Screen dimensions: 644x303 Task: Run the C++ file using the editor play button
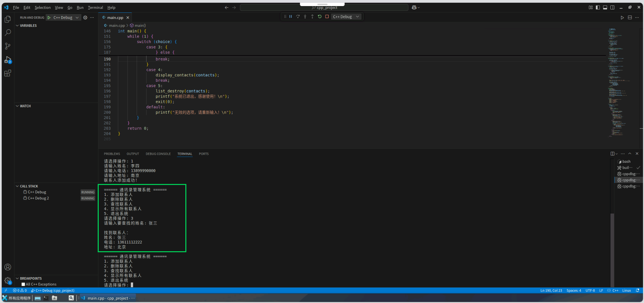pyautogui.click(x=622, y=17)
